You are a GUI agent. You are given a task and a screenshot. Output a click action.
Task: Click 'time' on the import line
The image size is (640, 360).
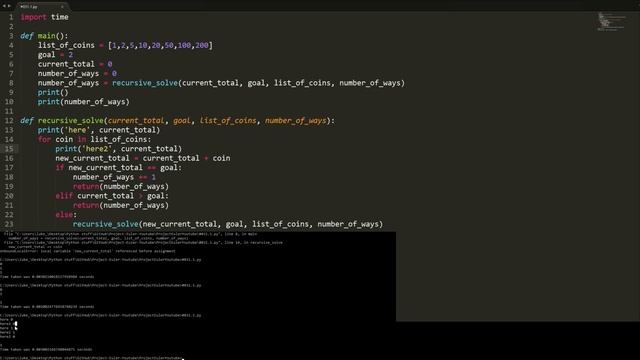point(60,17)
